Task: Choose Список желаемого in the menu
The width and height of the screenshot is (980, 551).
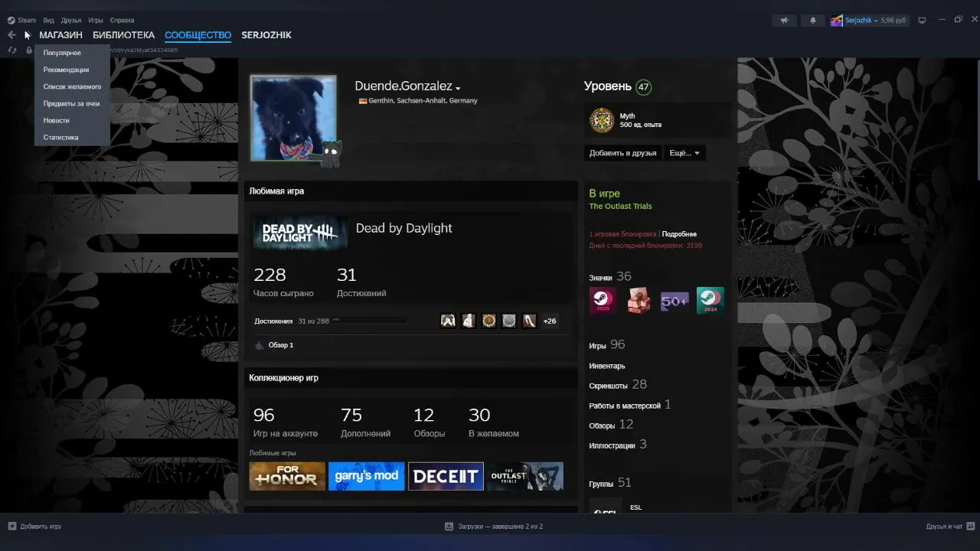Action: pos(72,86)
